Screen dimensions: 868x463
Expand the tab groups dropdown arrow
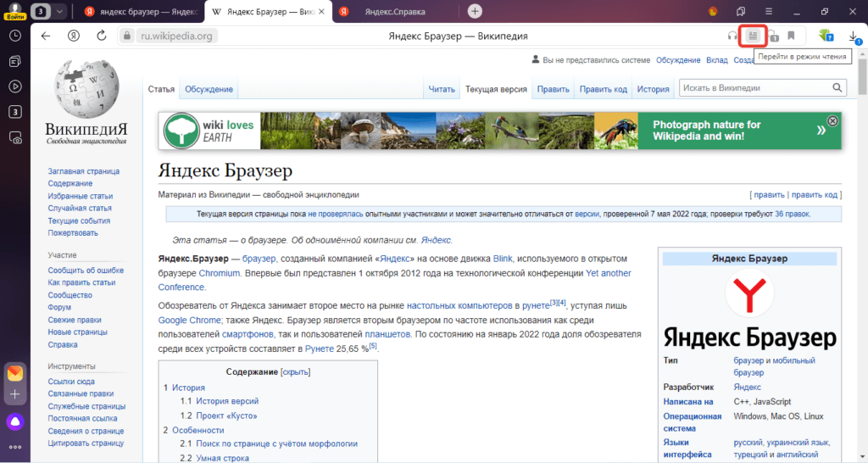(59, 11)
